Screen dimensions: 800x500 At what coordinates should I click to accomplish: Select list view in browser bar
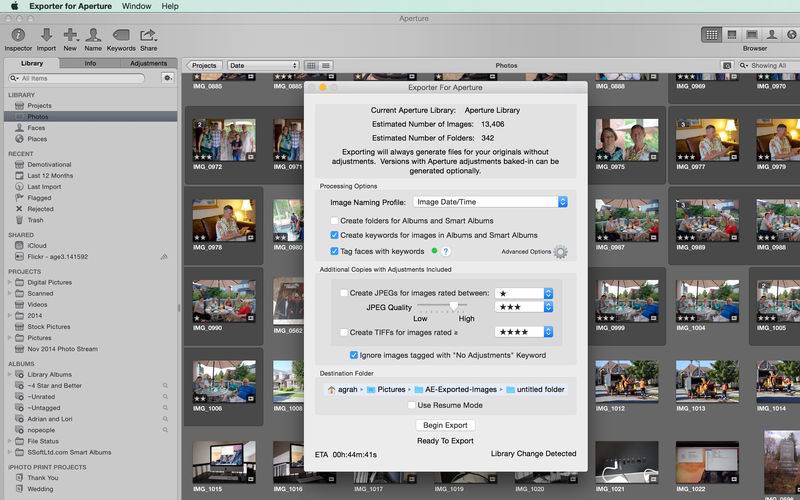click(326, 65)
